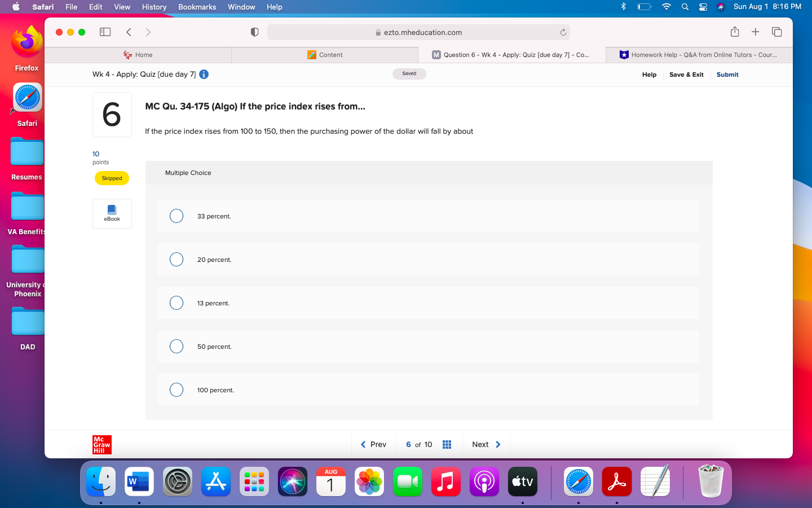Open the share icon in Safari toolbar
This screenshot has height=508, width=812.
[735, 32]
